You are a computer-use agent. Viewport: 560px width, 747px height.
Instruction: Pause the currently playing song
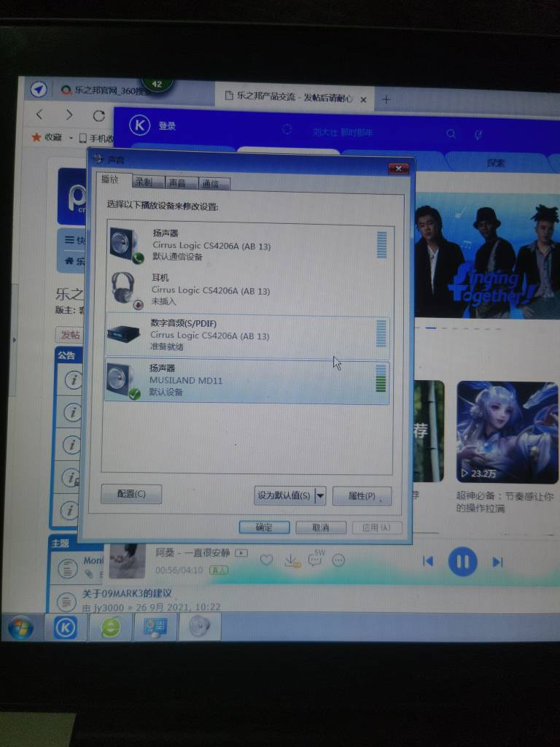coord(462,562)
